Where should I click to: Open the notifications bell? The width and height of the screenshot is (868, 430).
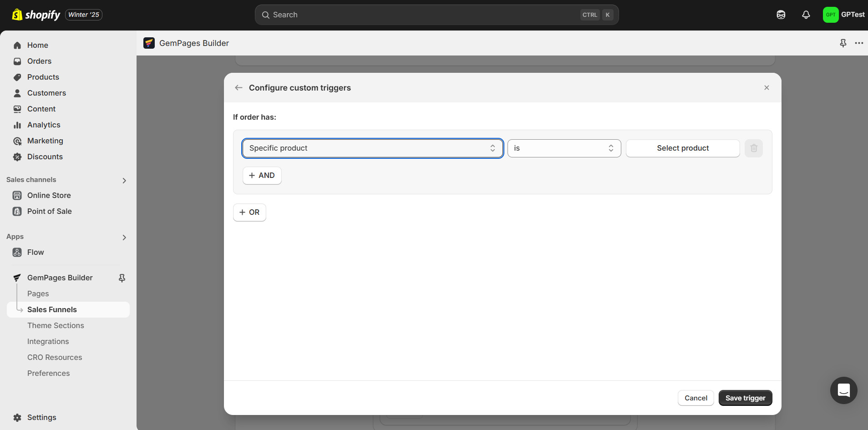(x=806, y=15)
